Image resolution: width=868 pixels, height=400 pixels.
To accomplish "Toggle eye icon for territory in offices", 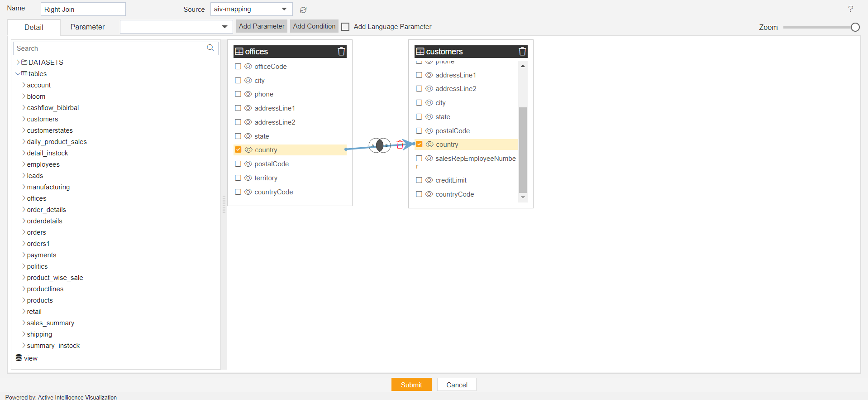I will click(x=248, y=178).
